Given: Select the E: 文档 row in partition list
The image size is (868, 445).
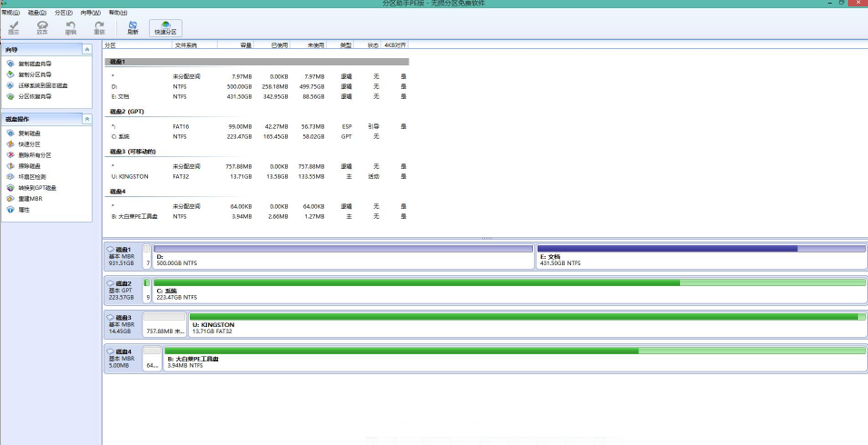Looking at the screenshot, I should coord(254,95).
